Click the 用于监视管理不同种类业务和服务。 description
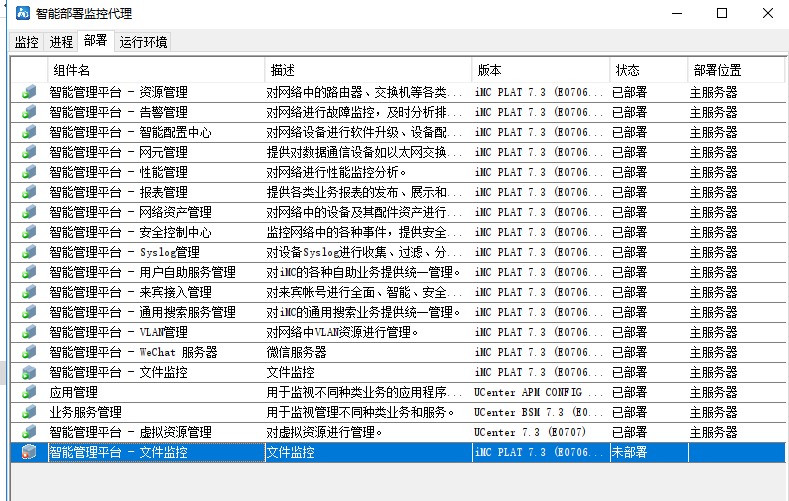 361,412
